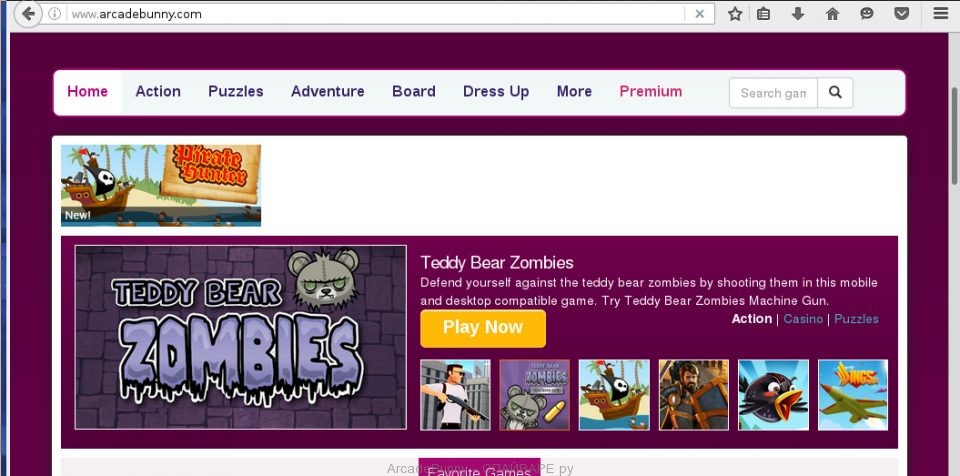Go to browser home page icon
Viewport: 960px width, 476px height.
832,13
